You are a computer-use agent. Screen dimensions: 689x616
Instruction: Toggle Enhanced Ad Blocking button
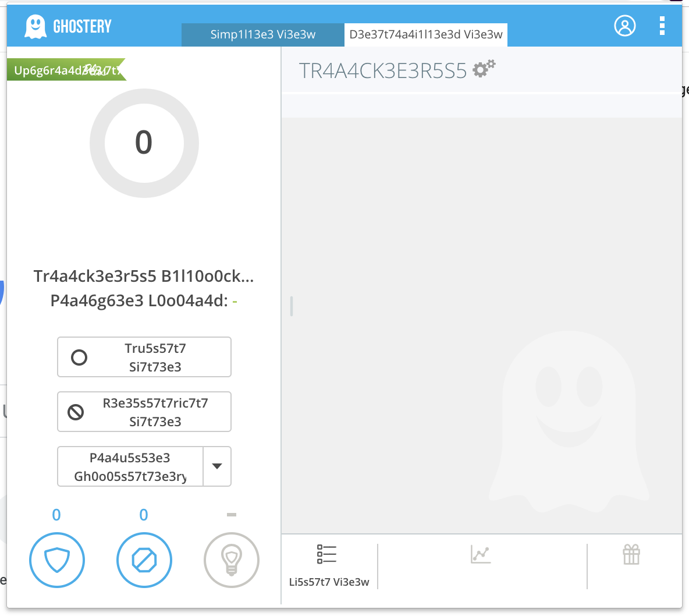click(x=144, y=560)
